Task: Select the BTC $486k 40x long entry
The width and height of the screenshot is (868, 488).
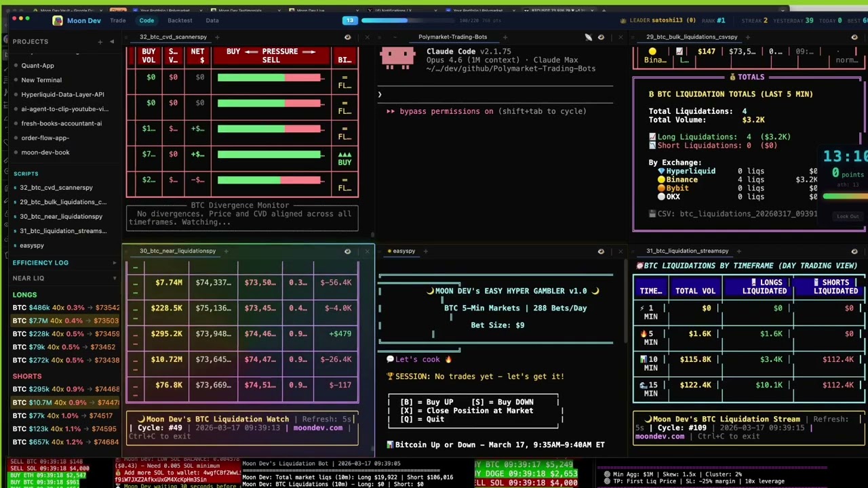Action: 66,308
